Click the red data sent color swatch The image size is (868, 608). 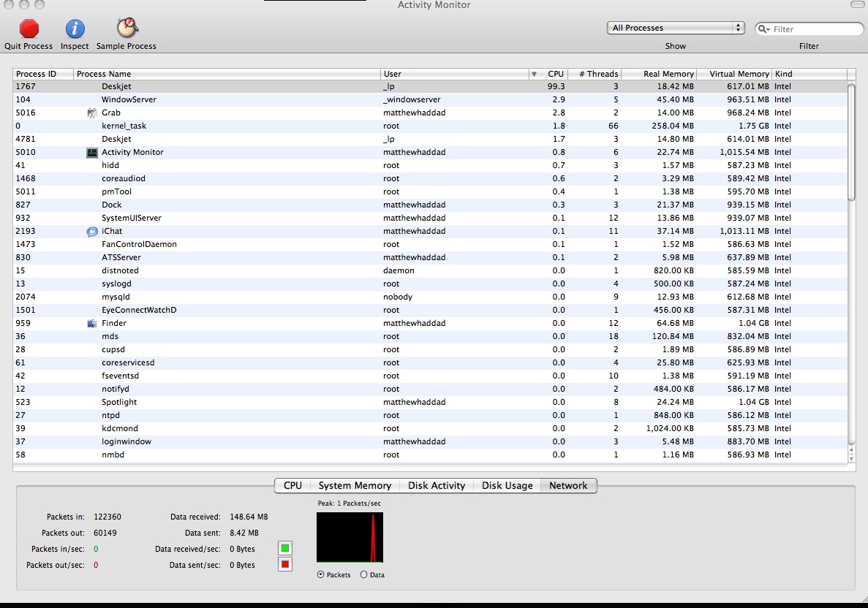[x=285, y=564]
